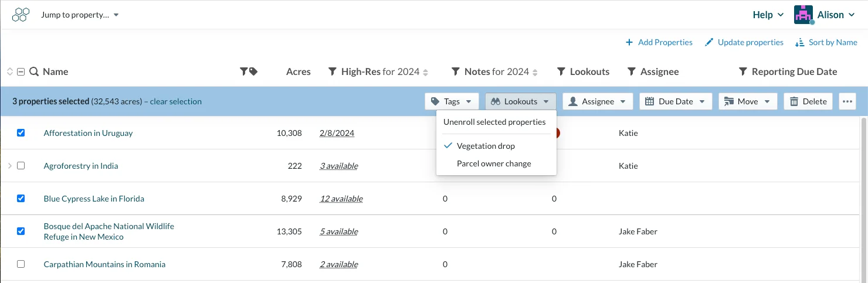This screenshot has width=868, height=283.
Task: Click the clear selection link
Action: tap(176, 101)
